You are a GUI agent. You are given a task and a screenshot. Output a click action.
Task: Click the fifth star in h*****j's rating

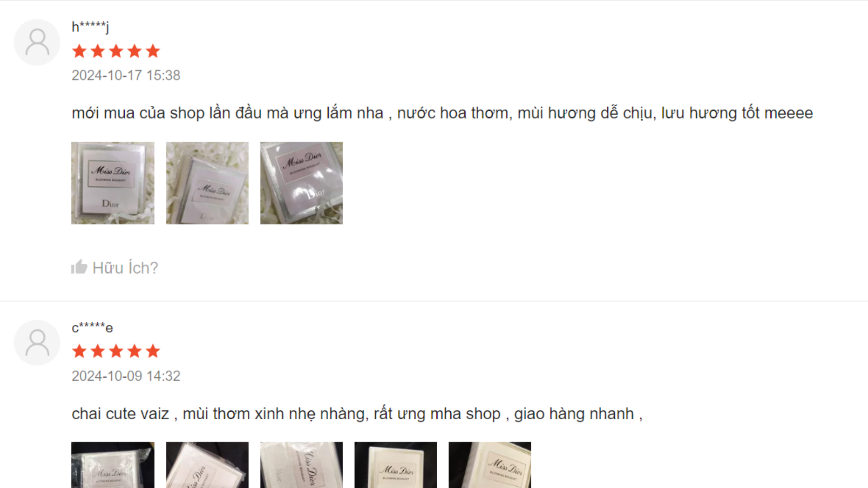coord(153,51)
